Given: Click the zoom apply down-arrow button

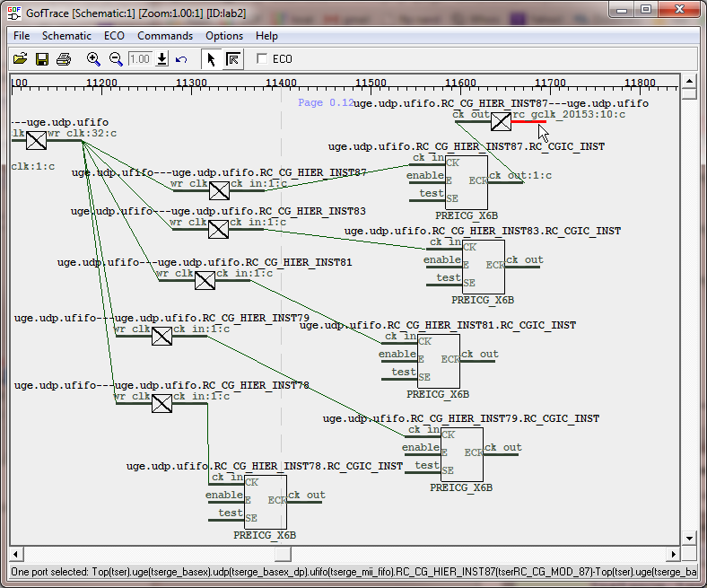Looking at the screenshot, I should click(161, 59).
